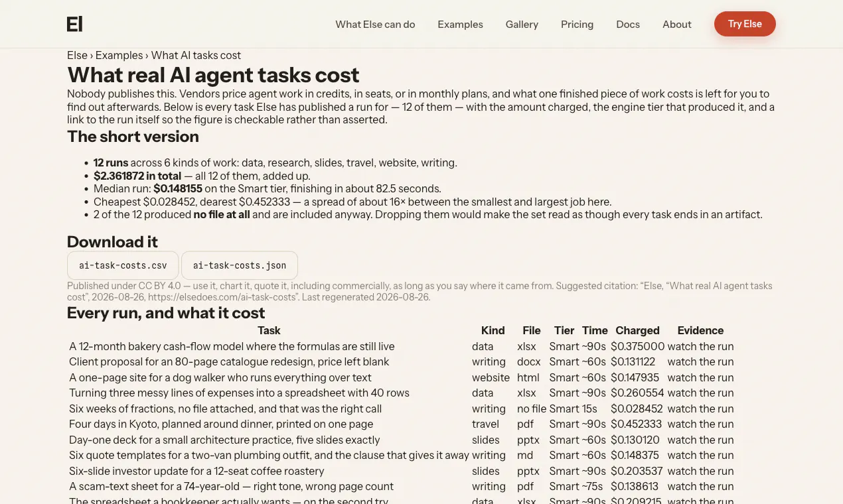Watch the run for bakery cash-flow model

tap(700, 346)
